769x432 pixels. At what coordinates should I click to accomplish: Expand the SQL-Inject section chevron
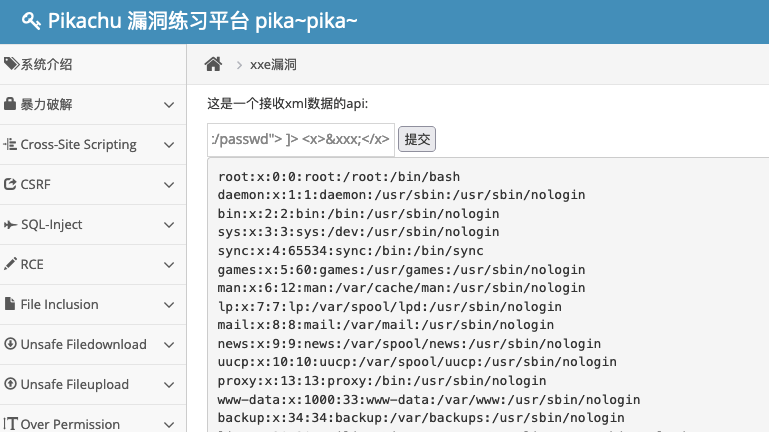pos(169,225)
